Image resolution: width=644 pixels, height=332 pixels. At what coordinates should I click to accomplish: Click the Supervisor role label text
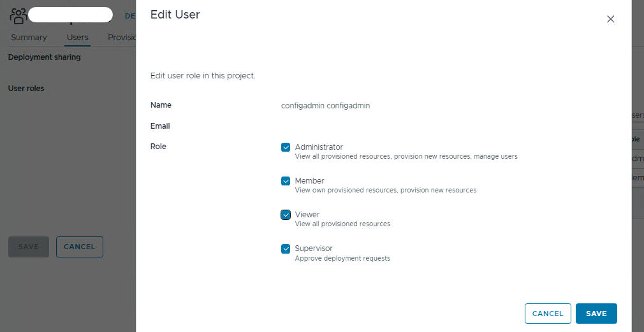tap(314, 249)
